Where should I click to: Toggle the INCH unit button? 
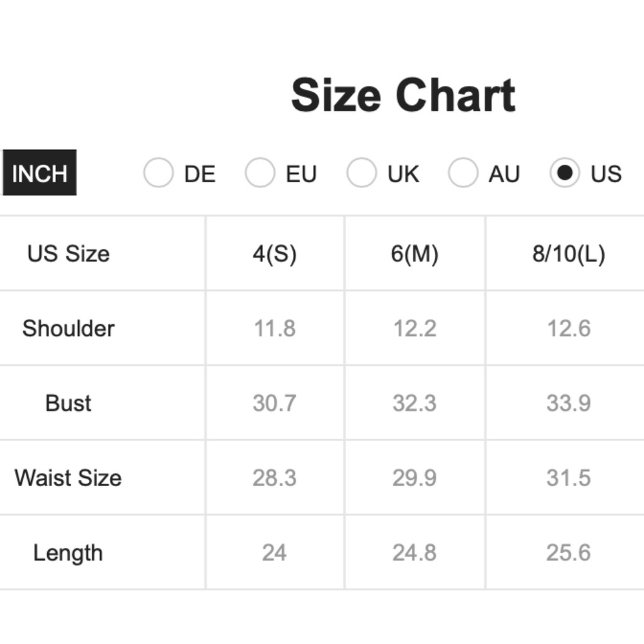pos(39,173)
